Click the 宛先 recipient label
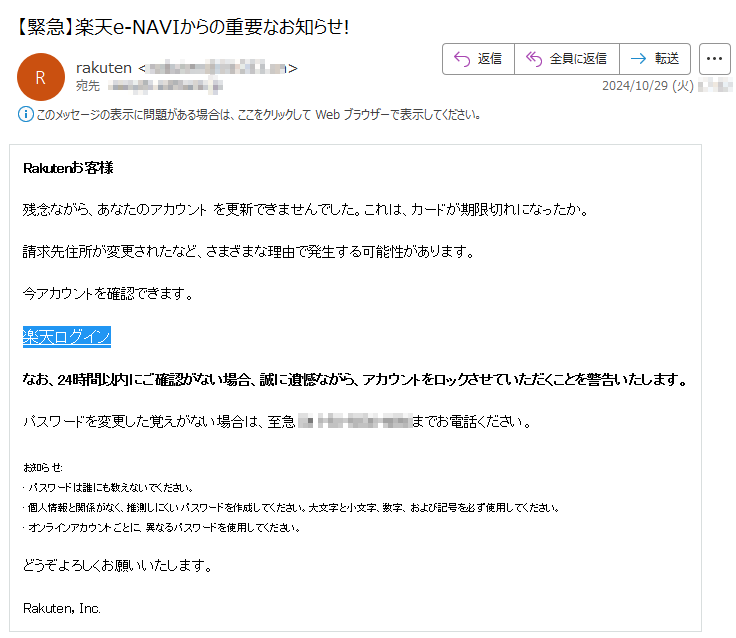The width and height of the screenshot is (736, 638). tap(88, 86)
